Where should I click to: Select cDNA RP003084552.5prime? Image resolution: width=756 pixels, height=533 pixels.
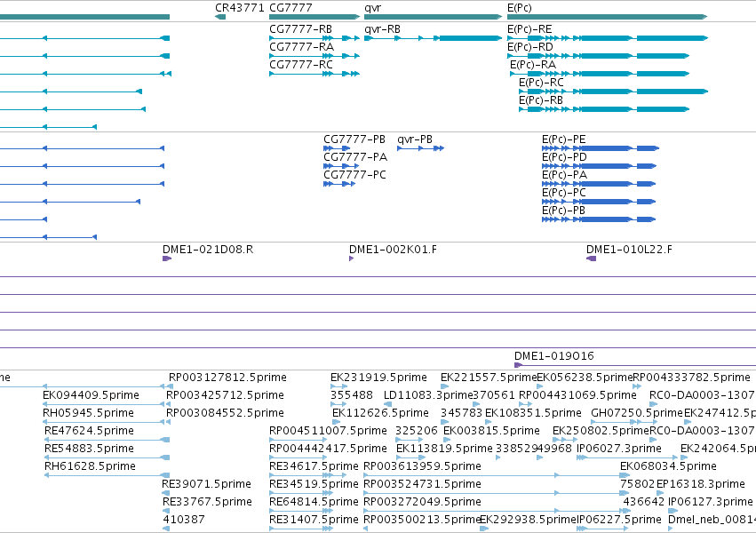[x=168, y=422]
